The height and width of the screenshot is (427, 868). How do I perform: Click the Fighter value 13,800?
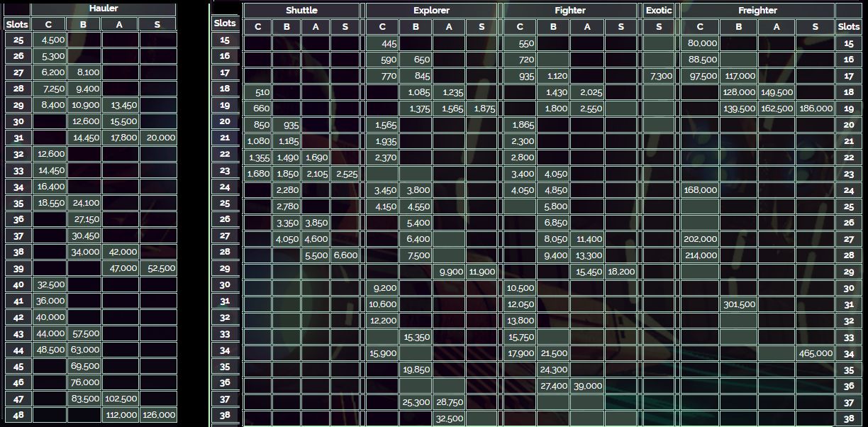tap(520, 321)
